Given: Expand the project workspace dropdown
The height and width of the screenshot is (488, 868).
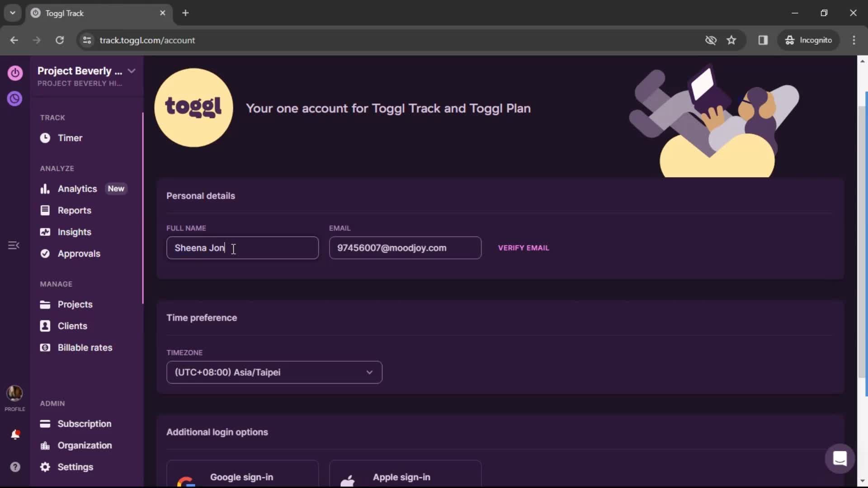Looking at the screenshot, I should click(131, 71).
